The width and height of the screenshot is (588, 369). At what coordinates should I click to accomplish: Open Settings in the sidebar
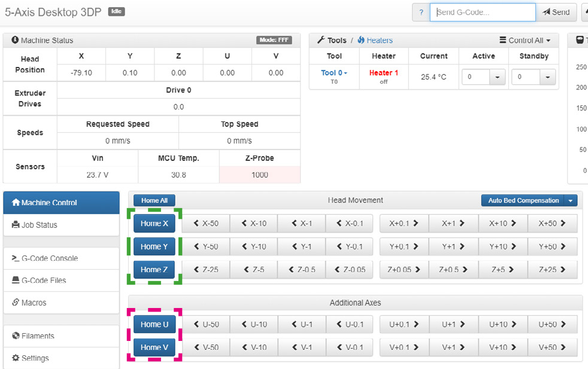pyautogui.click(x=61, y=358)
